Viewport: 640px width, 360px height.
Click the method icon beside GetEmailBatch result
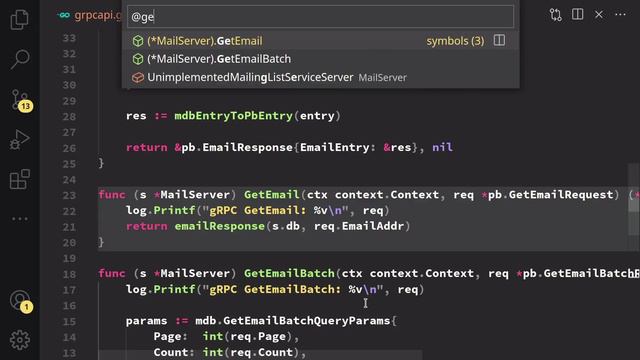pyautogui.click(x=138, y=59)
